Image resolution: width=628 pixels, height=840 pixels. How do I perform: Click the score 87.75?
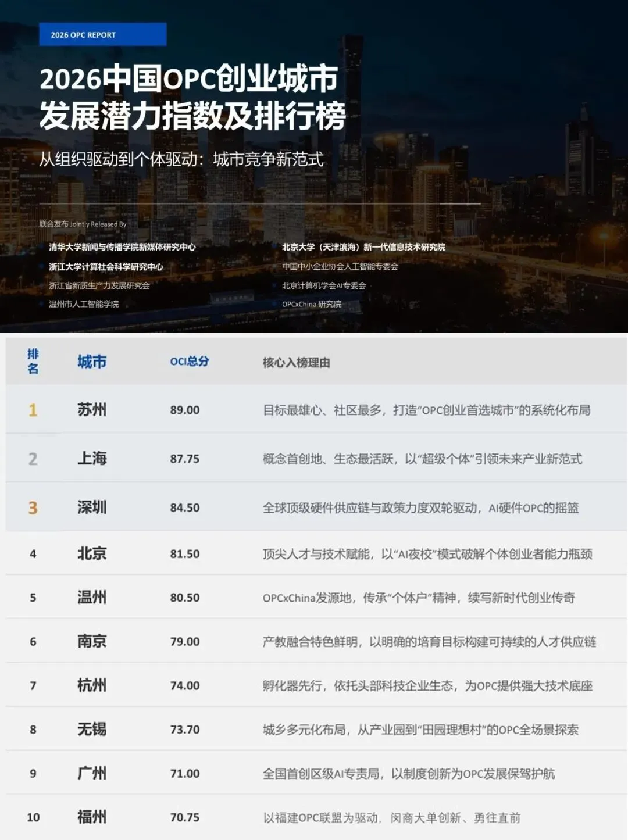click(185, 459)
